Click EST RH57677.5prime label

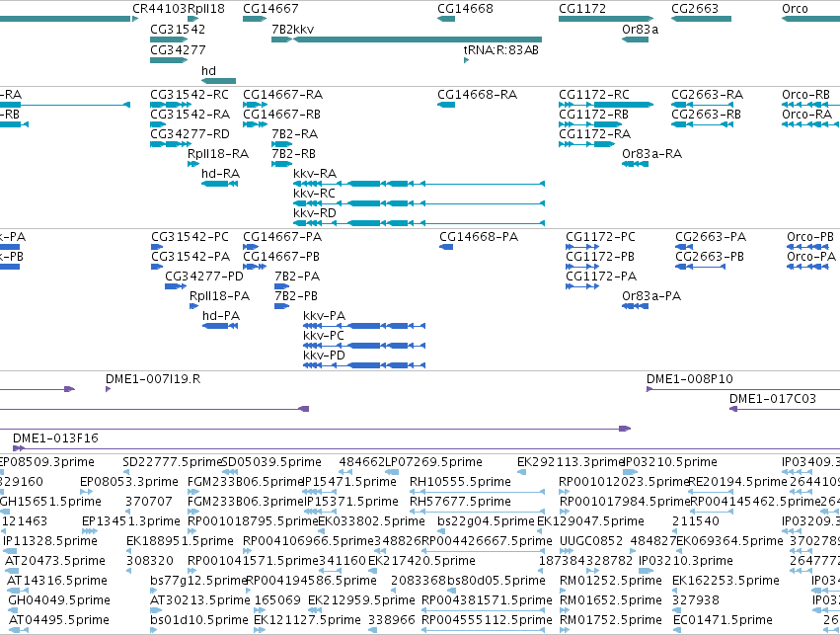[x=460, y=502]
